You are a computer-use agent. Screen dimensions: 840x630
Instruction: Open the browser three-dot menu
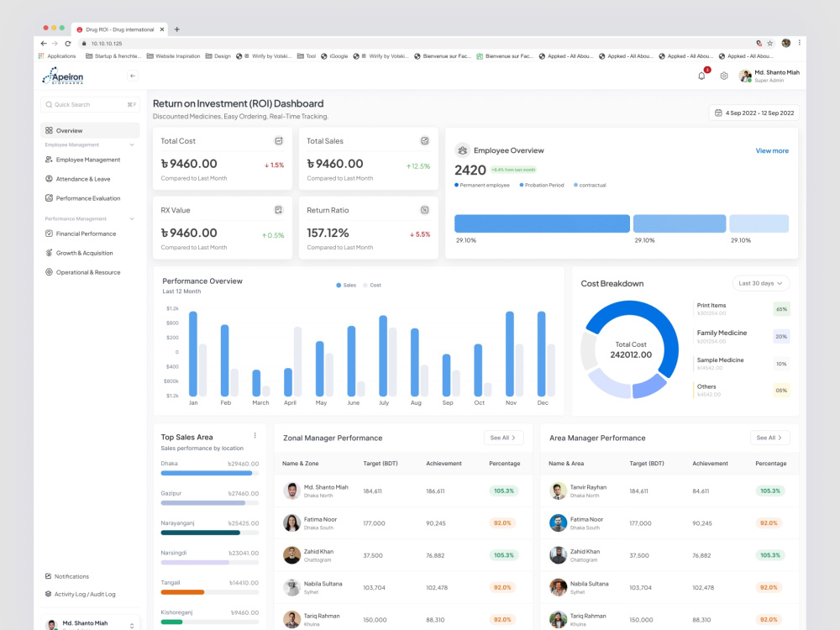point(800,43)
